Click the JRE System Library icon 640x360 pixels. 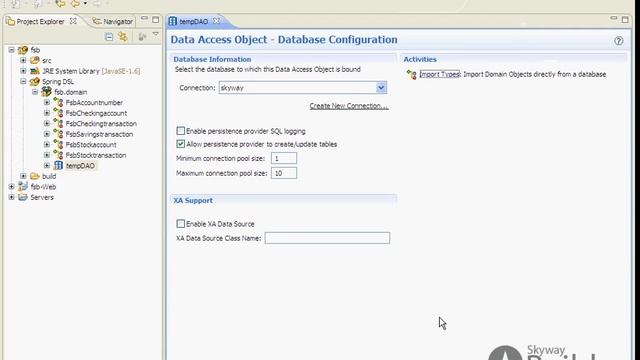click(x=35, y=71)
